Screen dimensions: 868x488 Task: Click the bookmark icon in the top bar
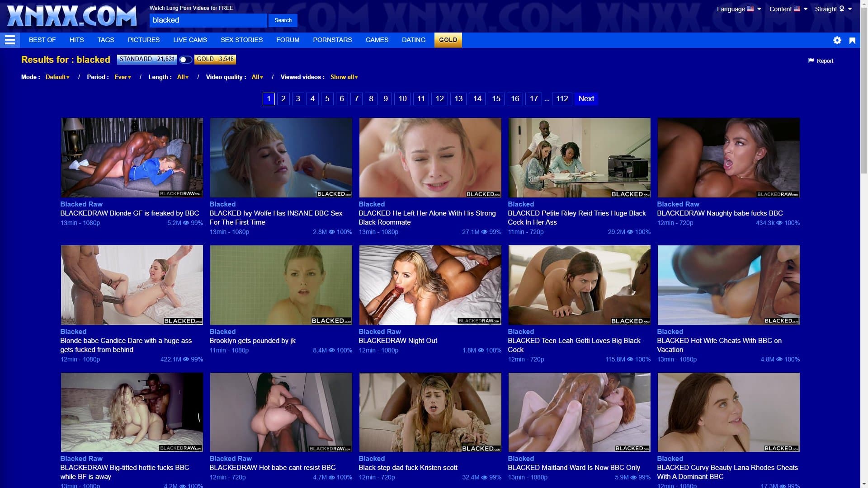coord(852,40)
